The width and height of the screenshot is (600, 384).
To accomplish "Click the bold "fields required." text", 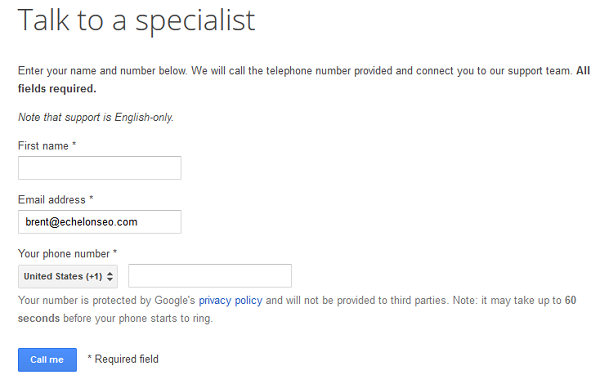I will [57, 89].
